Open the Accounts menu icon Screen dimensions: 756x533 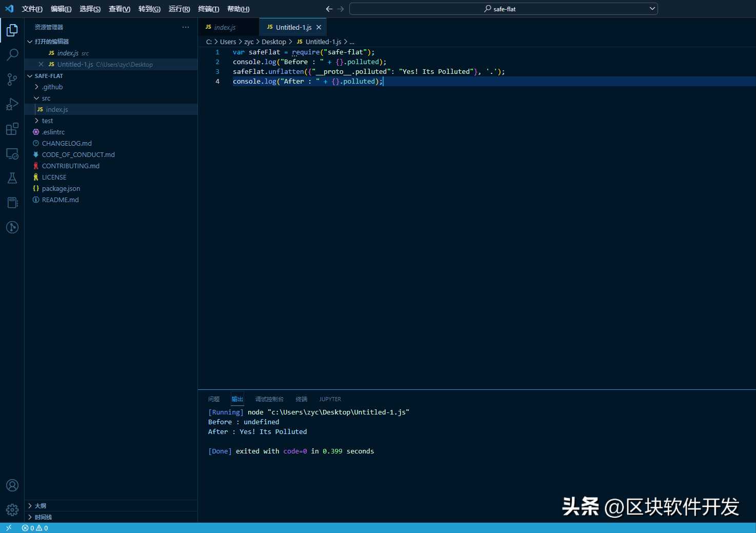tap(12, 485)
